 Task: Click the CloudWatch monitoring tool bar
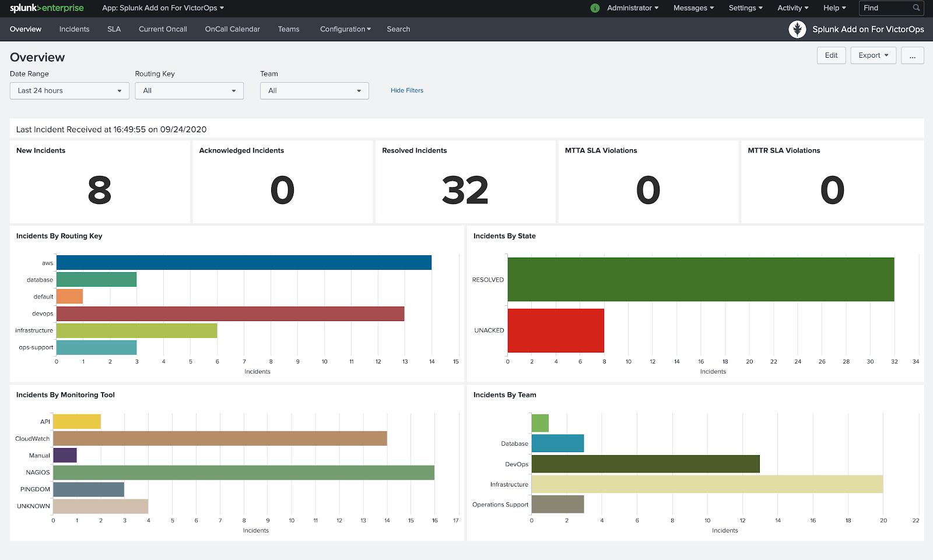(x=220, y=438)
